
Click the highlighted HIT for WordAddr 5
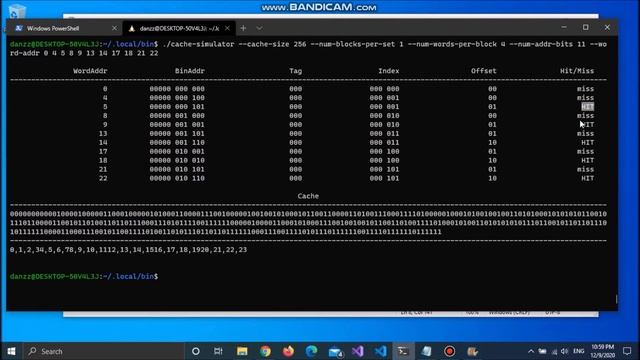pyautogui.click(x=587, y=107)
